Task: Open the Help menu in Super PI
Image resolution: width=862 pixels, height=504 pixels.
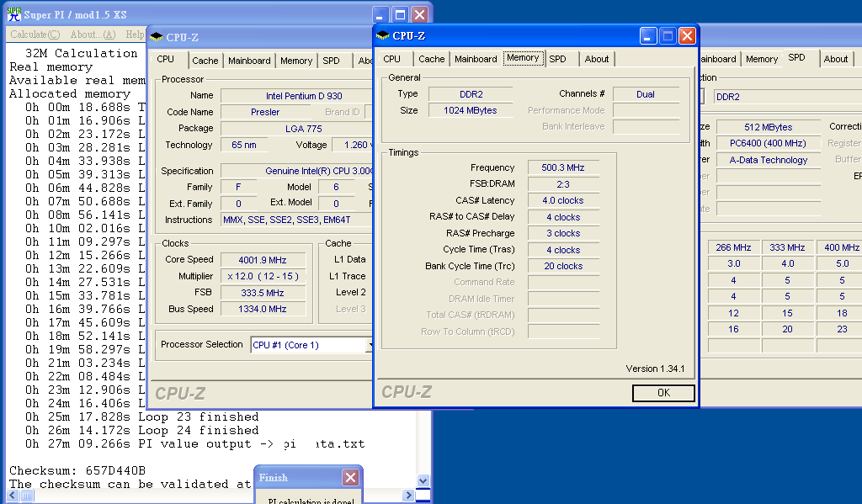Action: pyautogui.click(x=136, y=34)
